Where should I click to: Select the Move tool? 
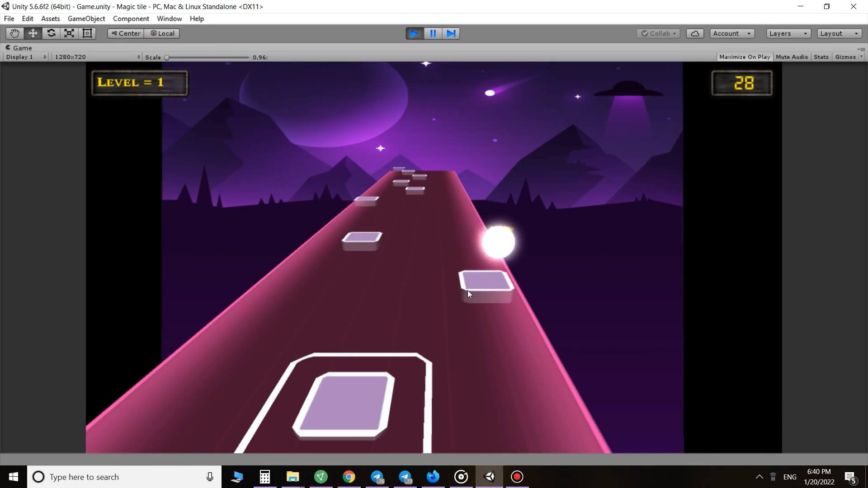coord(33,33)
